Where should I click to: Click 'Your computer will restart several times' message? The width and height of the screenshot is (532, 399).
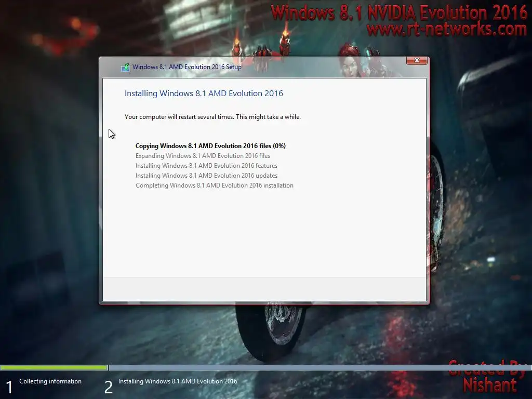pyautogui.click(x=212, y=117)
